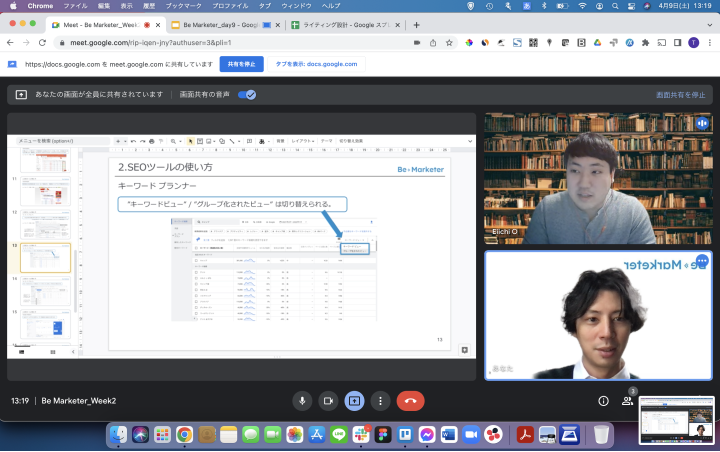Viewport: 720px width, 452px height.
Task: Click 画面共有を停止 link on the right
Action: [680, 94]
